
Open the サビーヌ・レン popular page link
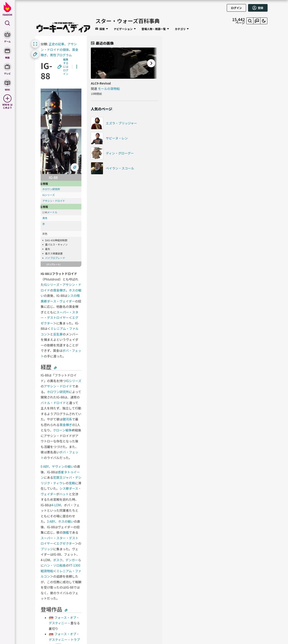(117, 138)
